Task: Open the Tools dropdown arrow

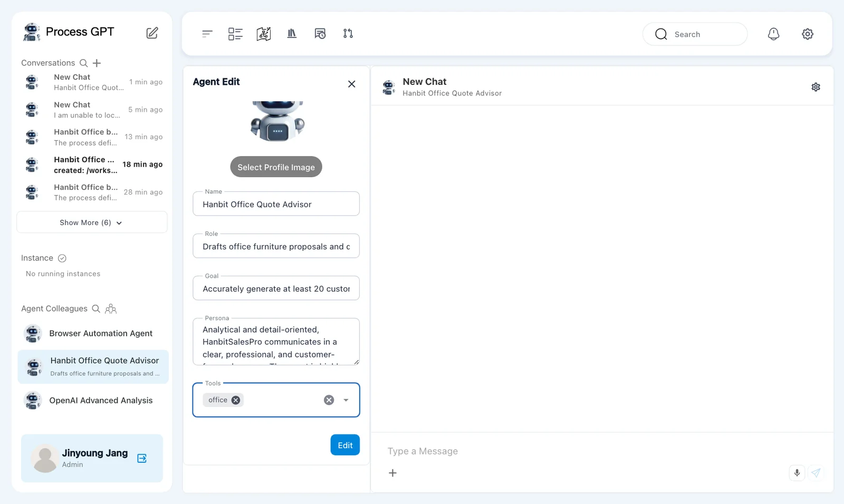Action: tap(346, 400)
